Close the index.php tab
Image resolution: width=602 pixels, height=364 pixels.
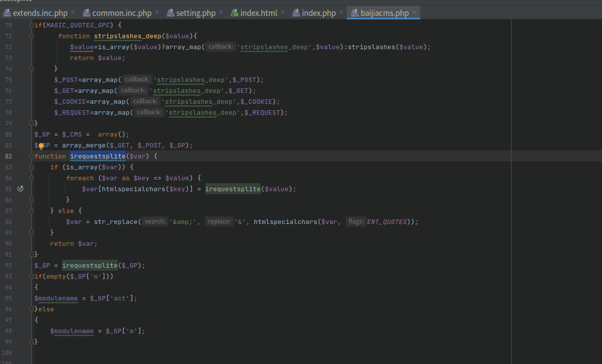[x=341, y=13]
